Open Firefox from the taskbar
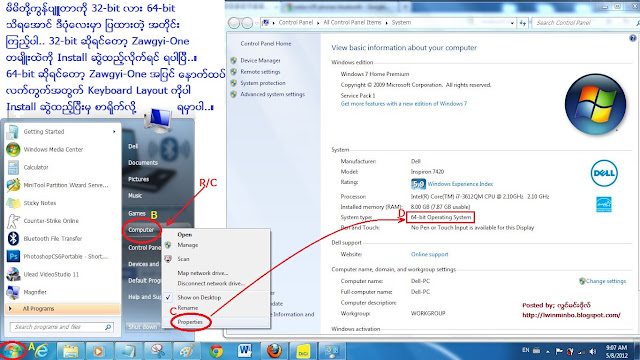Screen dimensions: 640x360 coord(274,351)
